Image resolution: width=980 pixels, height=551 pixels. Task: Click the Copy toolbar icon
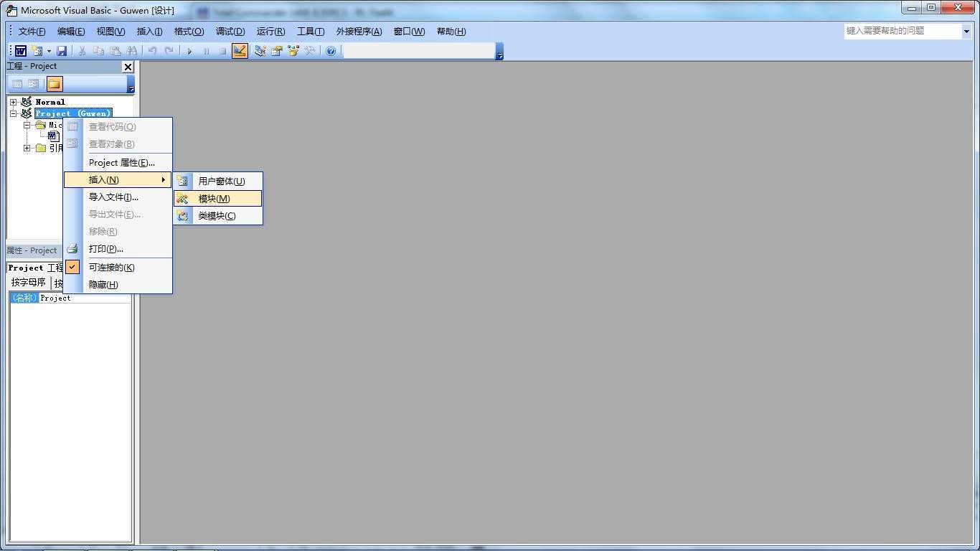98,51
